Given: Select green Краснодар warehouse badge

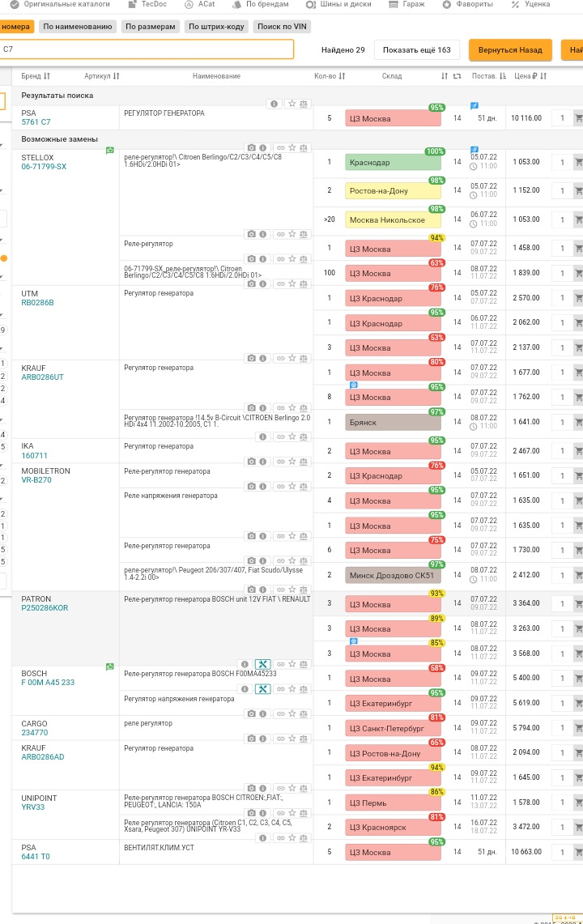Looking at the screenshot, I should click(393, 163).
